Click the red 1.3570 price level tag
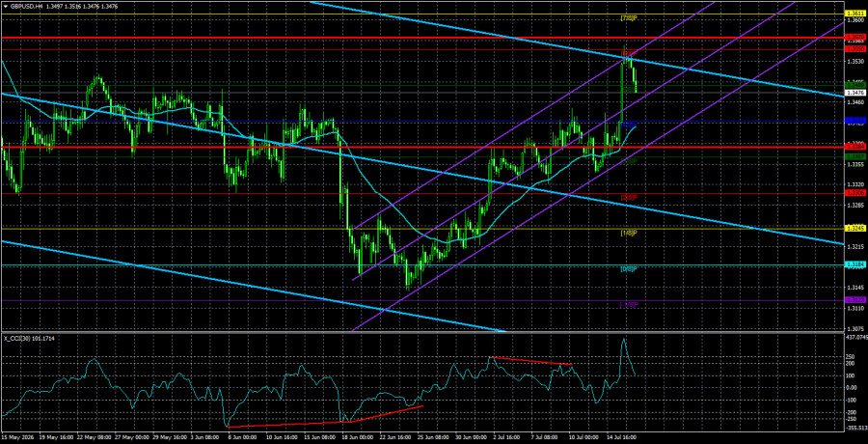Image resolution: width=868 pixels, height=444 pixels. 852,37
